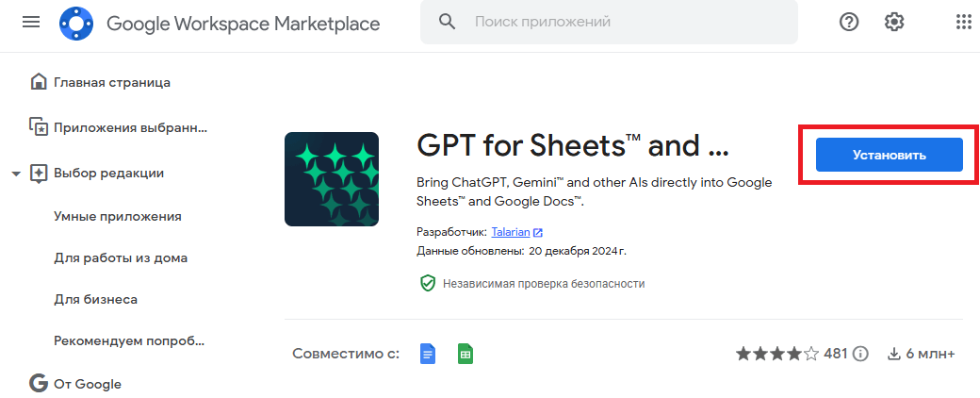Open the От Google category
980x398 pixels.
click(88, 384)
